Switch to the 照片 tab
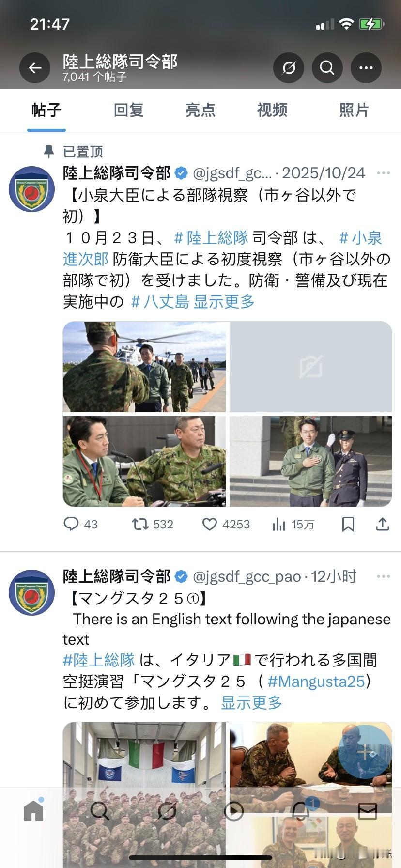 [354, 110]
